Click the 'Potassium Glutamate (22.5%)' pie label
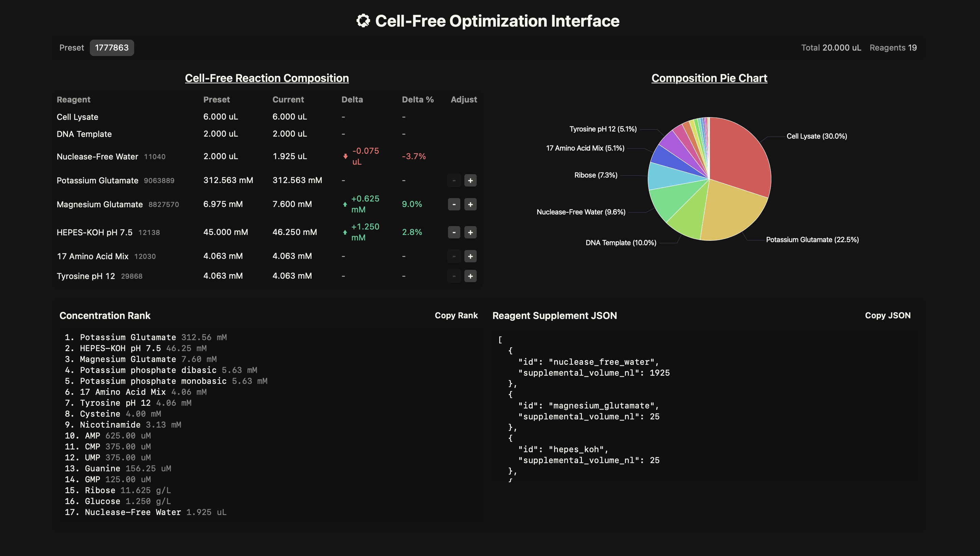This screenshot has height=556, width=980. [812, 240]
